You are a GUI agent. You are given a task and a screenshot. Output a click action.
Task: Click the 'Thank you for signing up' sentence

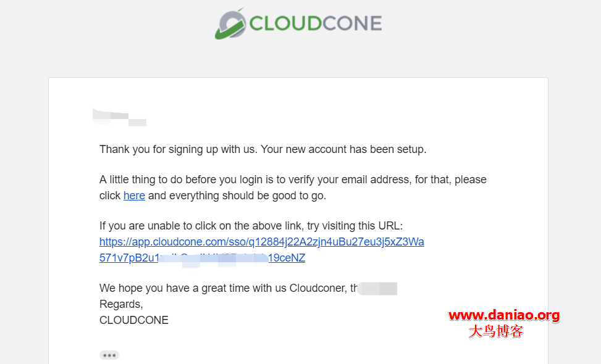pyautogui.click(x=263, y=149)
